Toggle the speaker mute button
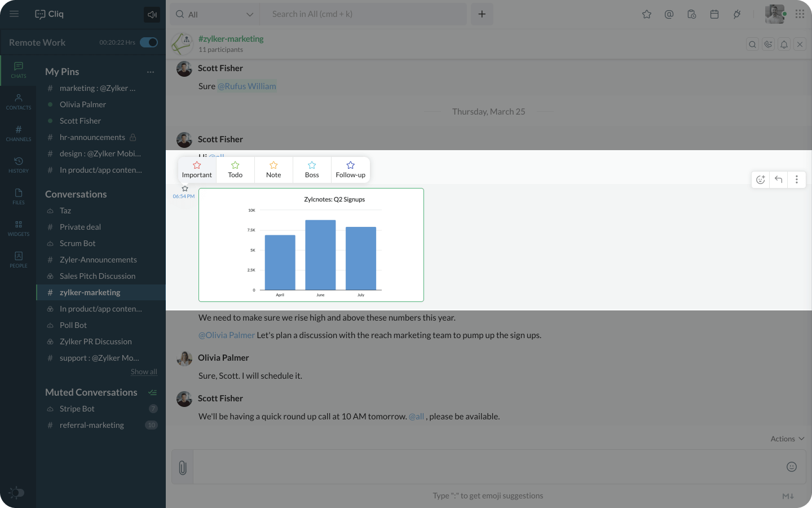Viewport: 812px width, 508px height. pyautogui.click(x=152, y=15)
